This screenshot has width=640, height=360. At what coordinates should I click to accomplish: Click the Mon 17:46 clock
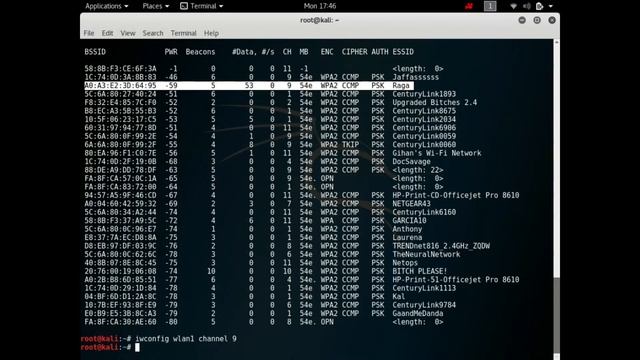[320, 6]
